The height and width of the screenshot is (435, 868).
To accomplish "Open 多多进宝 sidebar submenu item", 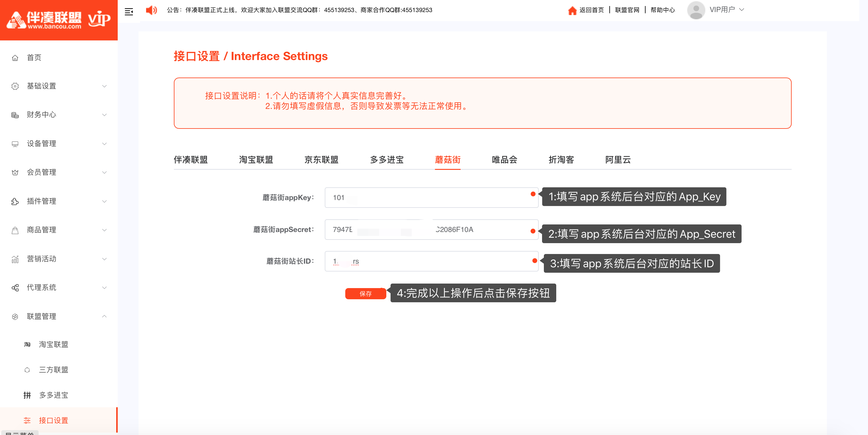I will pos(54,395).
